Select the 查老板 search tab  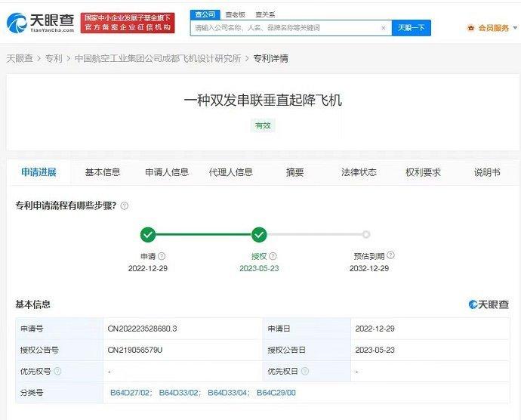point(236,14)
